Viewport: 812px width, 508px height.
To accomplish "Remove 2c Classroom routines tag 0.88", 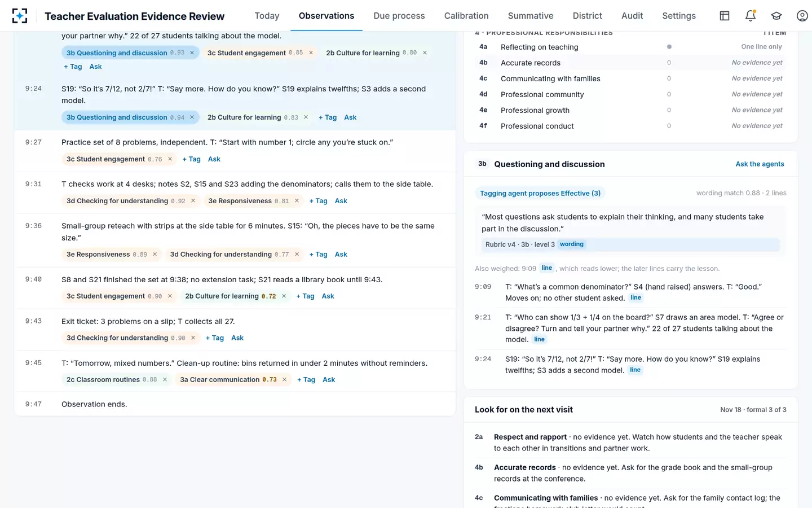I will point(165,380).
